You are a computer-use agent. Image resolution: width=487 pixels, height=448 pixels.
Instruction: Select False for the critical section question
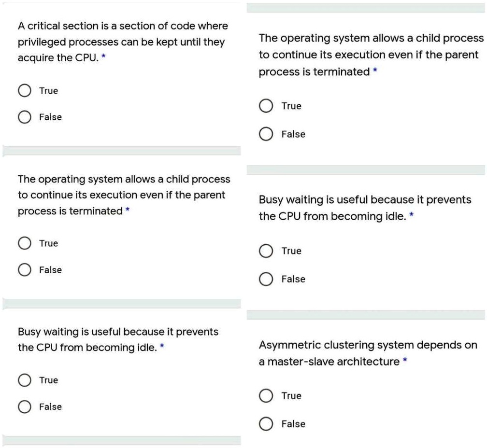(24, 116)
